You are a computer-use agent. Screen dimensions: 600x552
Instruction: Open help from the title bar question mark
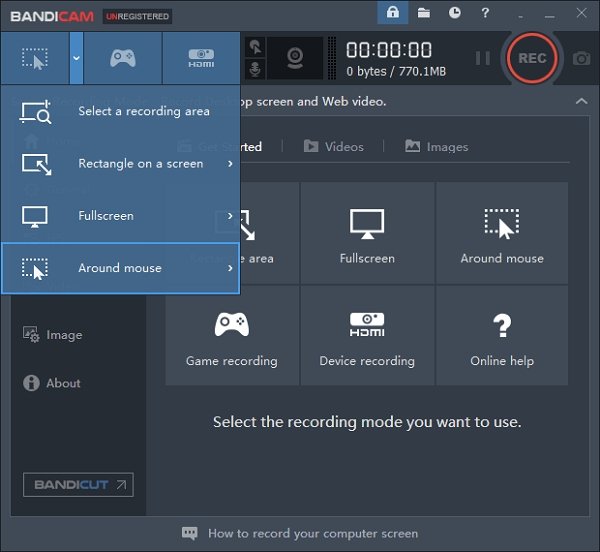[x=485, y=13]
